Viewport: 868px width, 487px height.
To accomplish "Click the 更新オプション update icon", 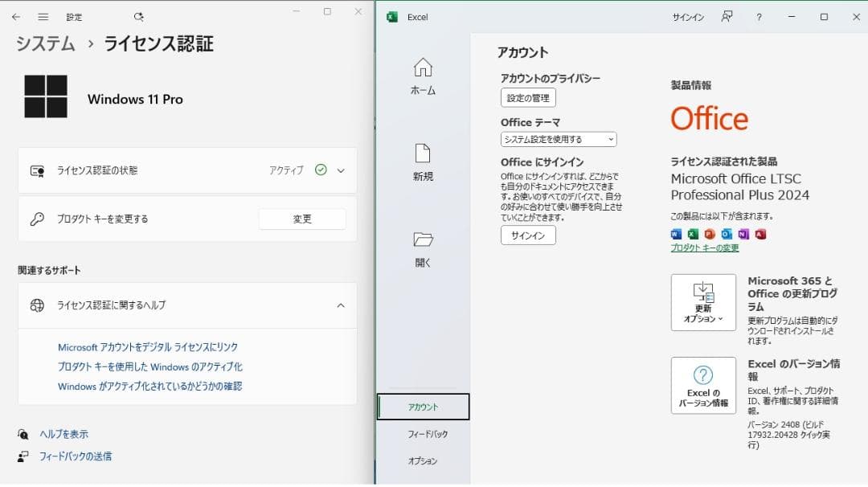I will point(702,301).
